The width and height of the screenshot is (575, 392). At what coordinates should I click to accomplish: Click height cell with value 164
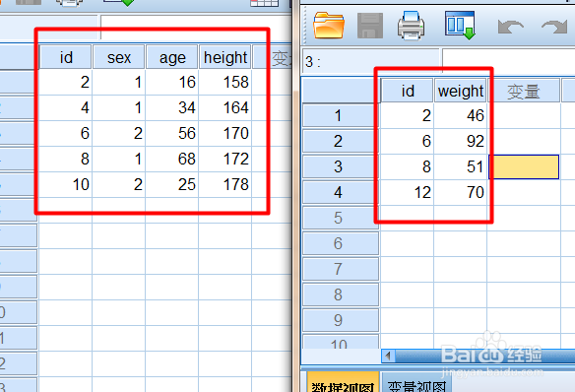tap(225, 107)
